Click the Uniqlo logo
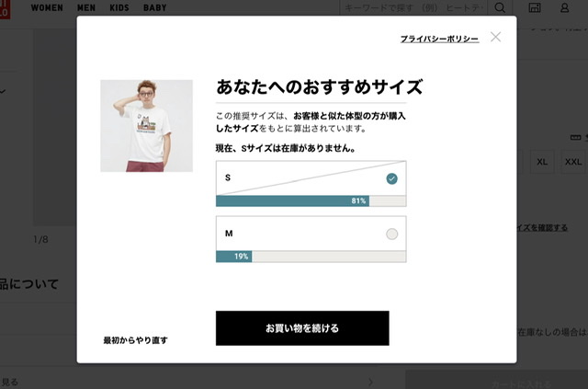 click(5, 9)
